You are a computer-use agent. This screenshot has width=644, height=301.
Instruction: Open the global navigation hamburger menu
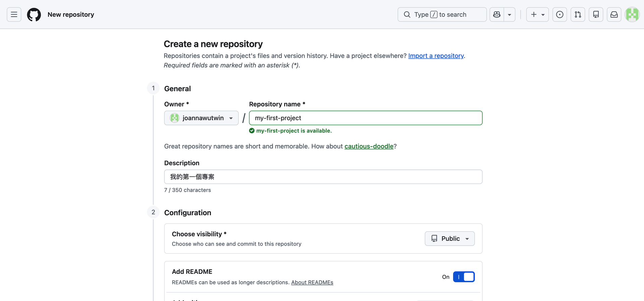pyautogui.click(x=14, y=14)
